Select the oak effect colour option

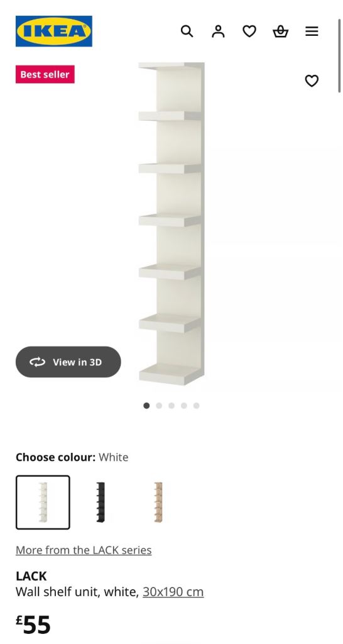point(158,502)
